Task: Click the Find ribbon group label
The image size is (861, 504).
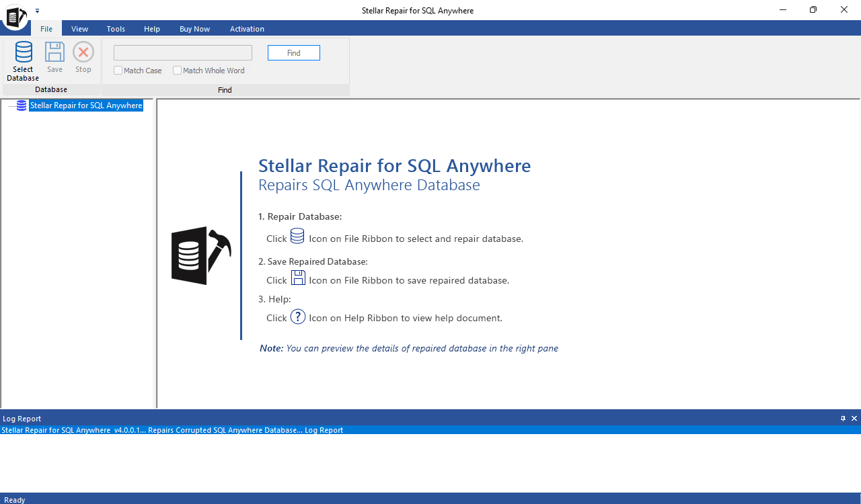Action: pos(225,90)
